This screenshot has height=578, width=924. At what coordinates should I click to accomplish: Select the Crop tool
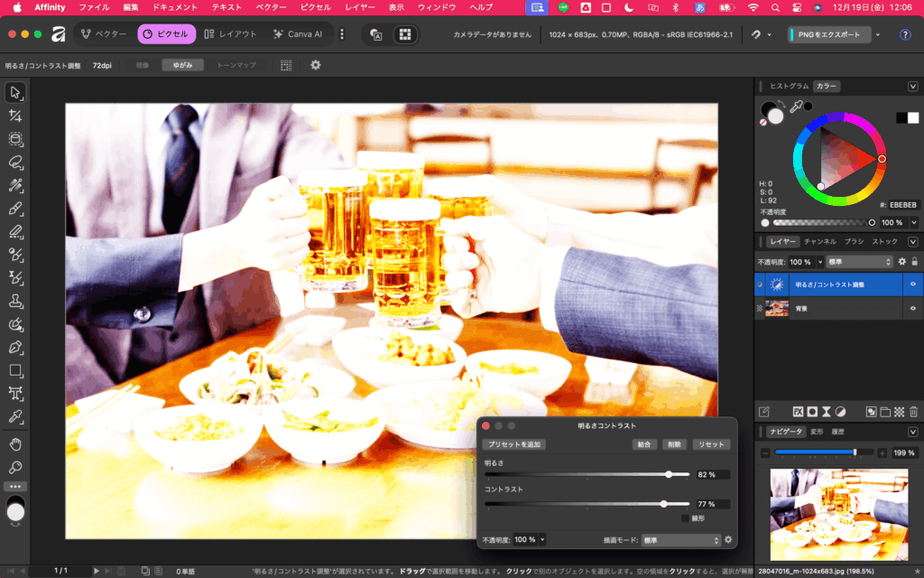coord(15,117)
